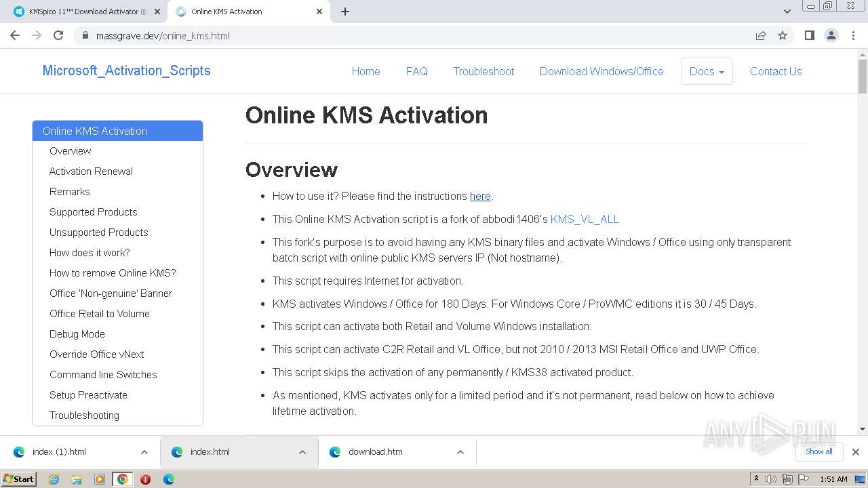The height and width of the screenshot is (488, 868).
Task: Click the Chrome taskbar icon
Action: [x=123, y=479]
